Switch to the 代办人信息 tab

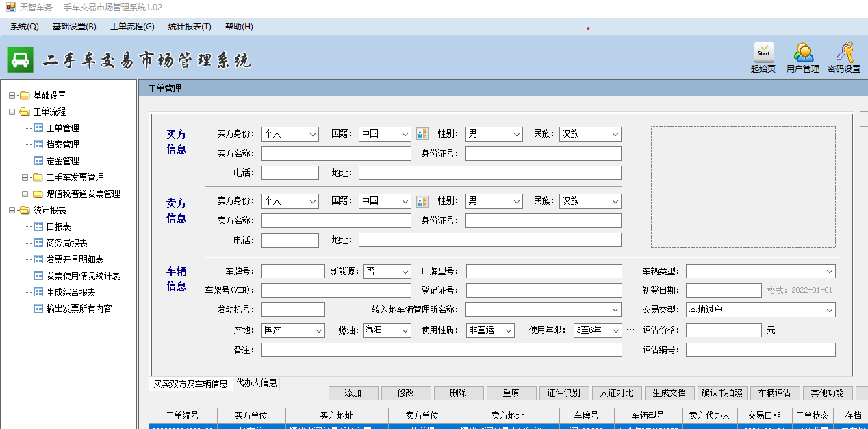click(257, 383)
